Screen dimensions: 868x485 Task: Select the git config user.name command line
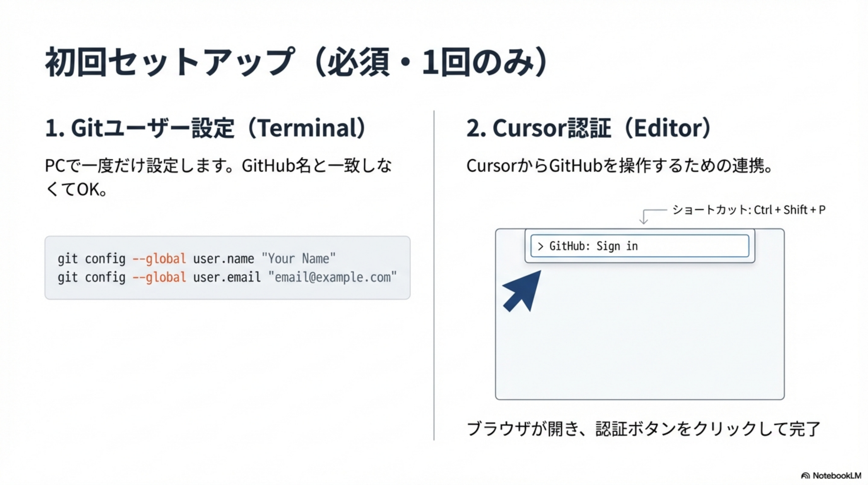(196, 259)
